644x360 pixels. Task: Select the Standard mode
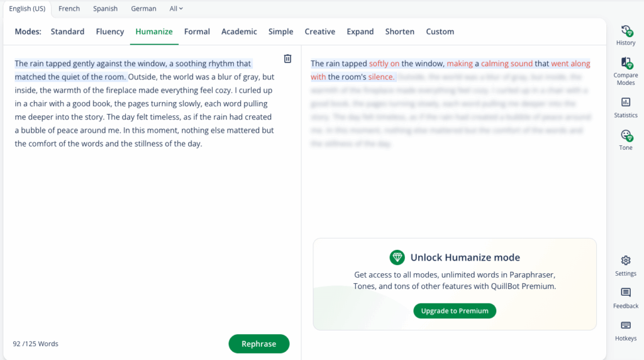point(67,31)
